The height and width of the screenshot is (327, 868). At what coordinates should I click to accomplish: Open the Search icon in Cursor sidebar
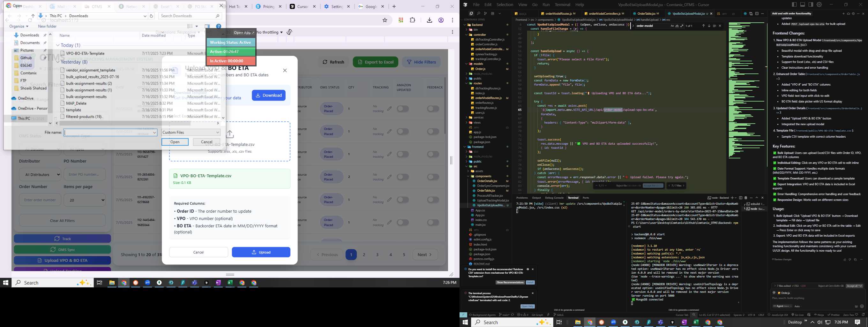click(478, 13)
